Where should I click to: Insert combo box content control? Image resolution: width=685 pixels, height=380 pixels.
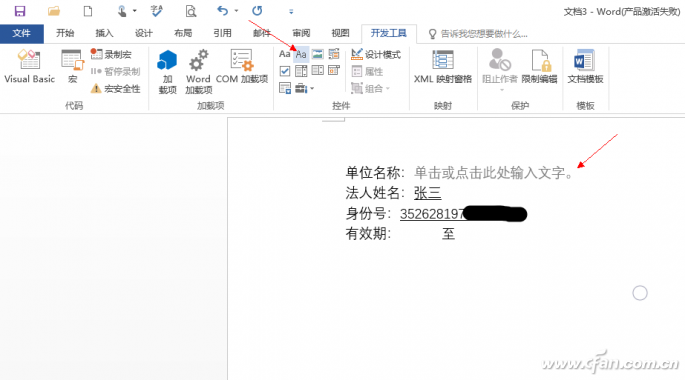pos(301,71)
